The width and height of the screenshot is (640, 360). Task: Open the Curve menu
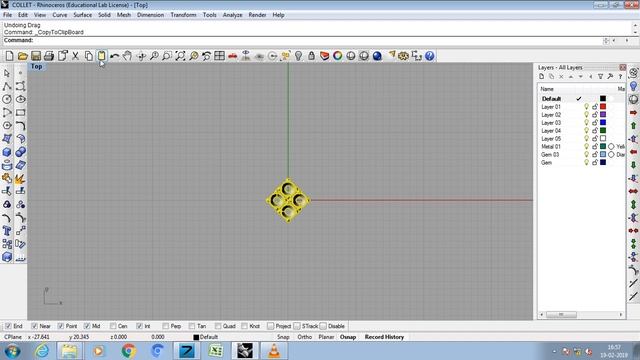pyautogui.click(x=60, y=15)
